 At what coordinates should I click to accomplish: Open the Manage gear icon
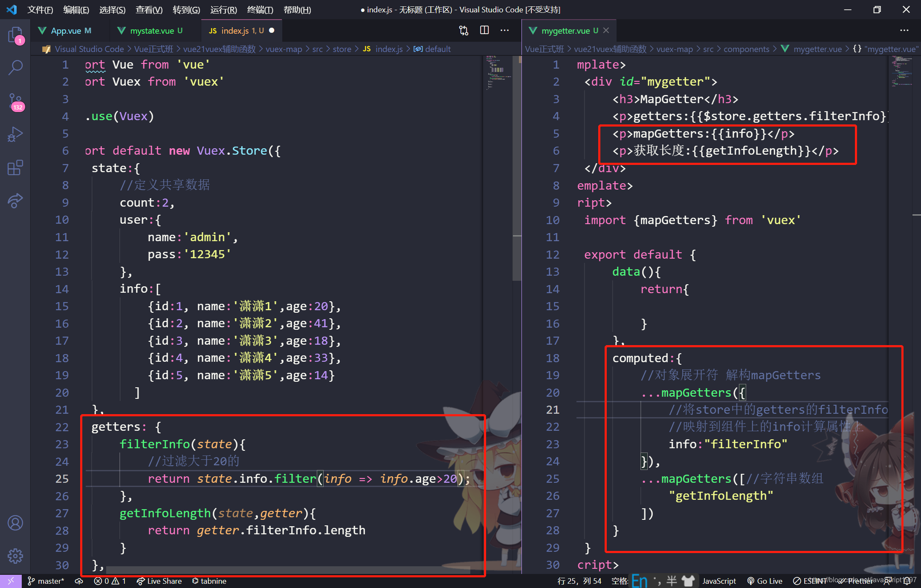15,556
